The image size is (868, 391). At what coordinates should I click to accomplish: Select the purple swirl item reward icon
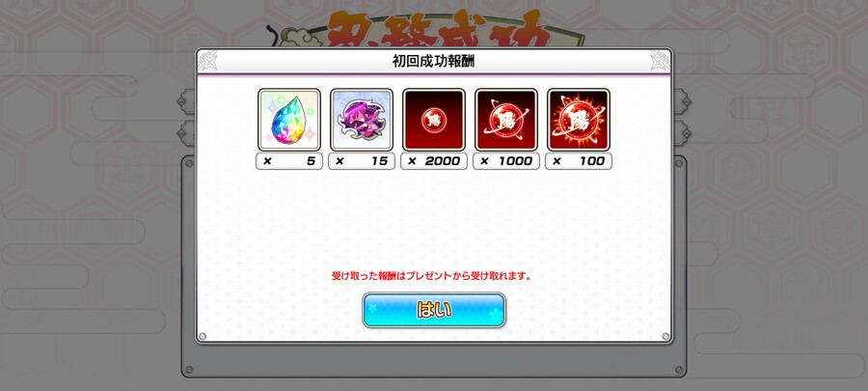[362, 120]
